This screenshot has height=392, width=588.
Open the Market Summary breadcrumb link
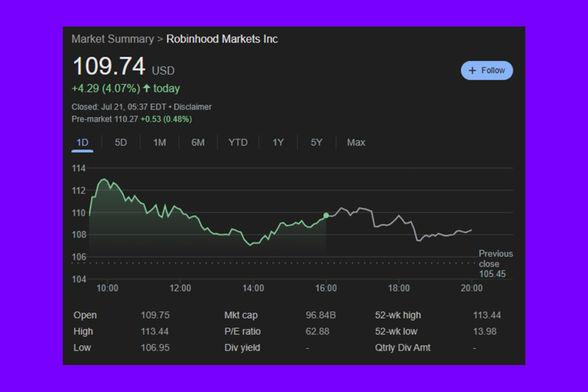[x=113, y=39]
